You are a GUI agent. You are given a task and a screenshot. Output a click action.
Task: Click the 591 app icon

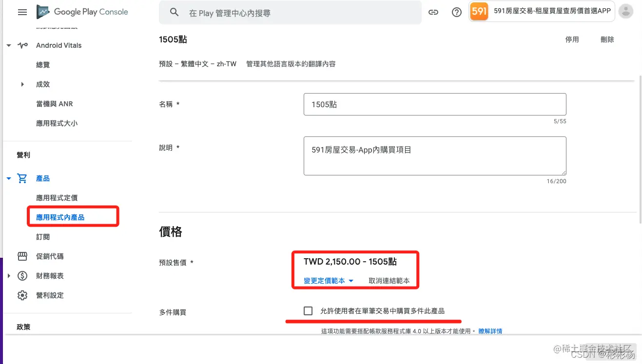coord(480,12)
